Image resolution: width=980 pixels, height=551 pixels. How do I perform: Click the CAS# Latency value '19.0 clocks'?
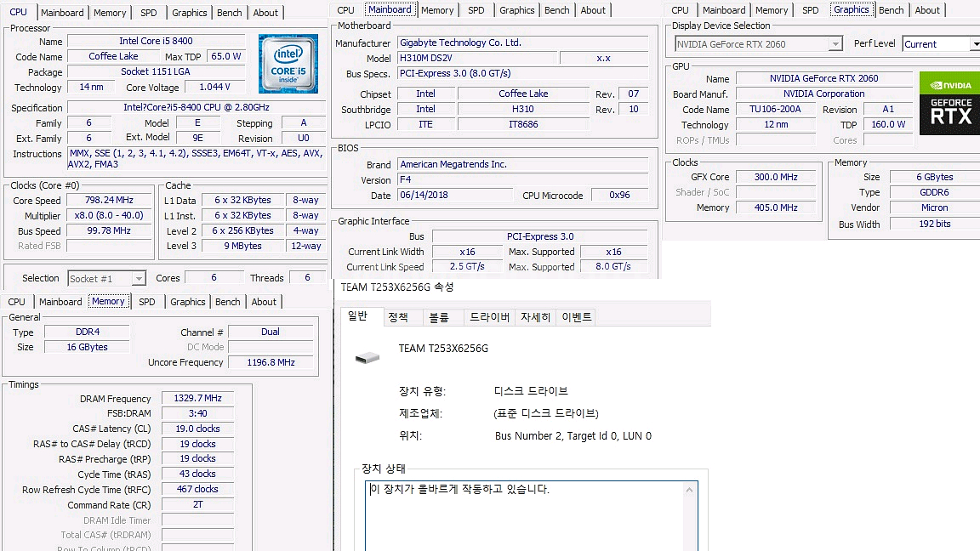tap(197, 429)
